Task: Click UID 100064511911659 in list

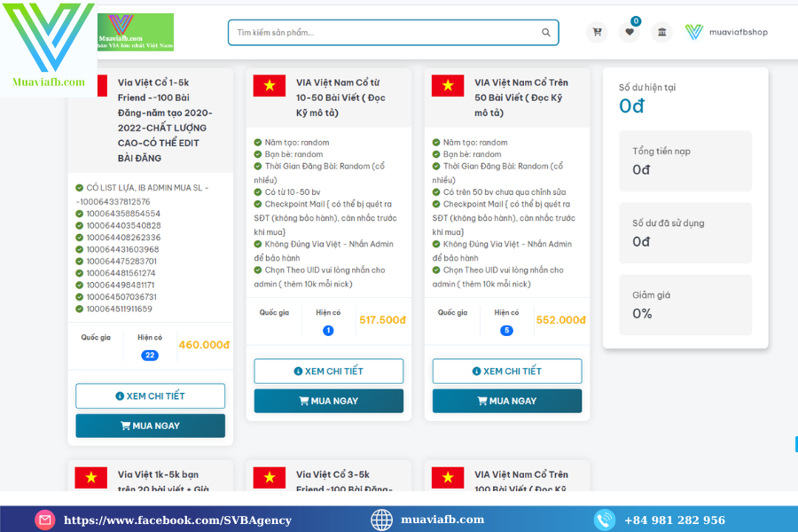Action: pos(119,309)
